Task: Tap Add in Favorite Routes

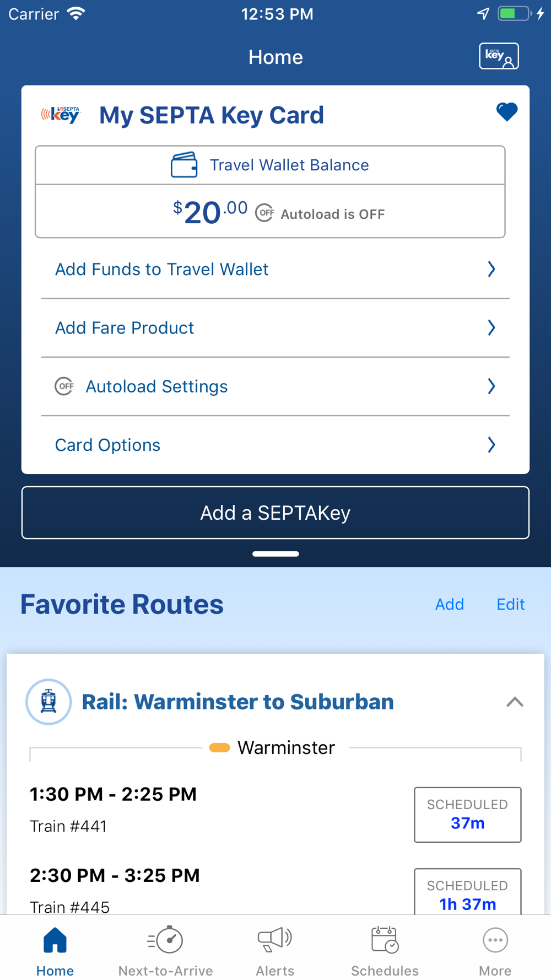Action: [449, 605]
